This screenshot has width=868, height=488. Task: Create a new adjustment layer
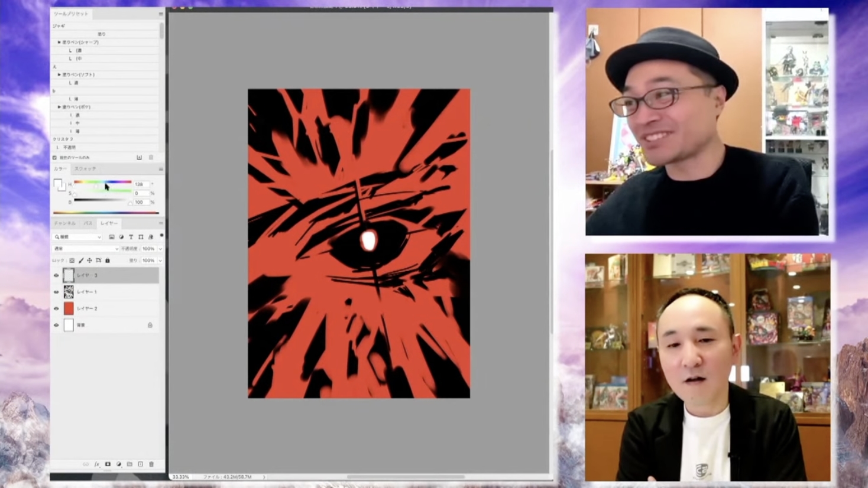(119, 464)
